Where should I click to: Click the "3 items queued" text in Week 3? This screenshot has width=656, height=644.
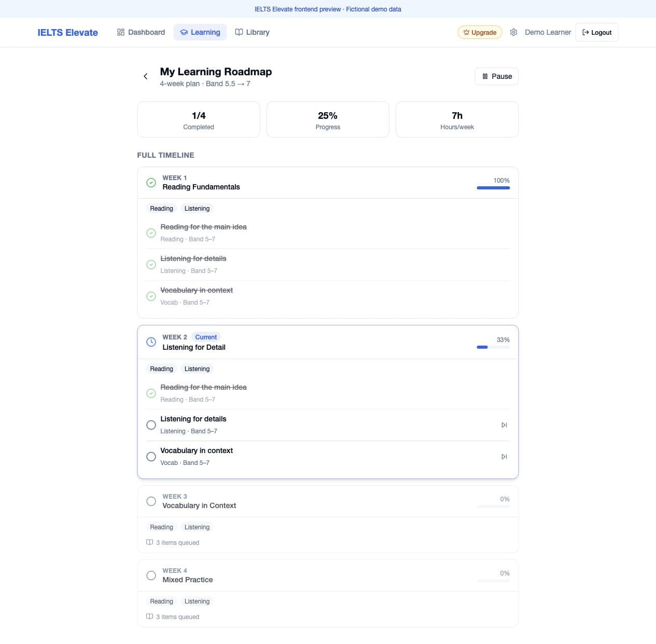click(177, 543)
